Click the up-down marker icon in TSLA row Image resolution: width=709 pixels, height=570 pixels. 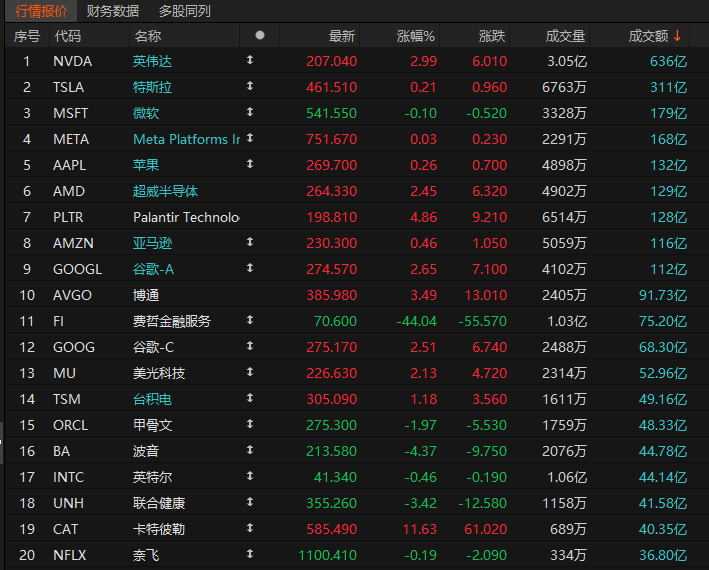point(250,86)
